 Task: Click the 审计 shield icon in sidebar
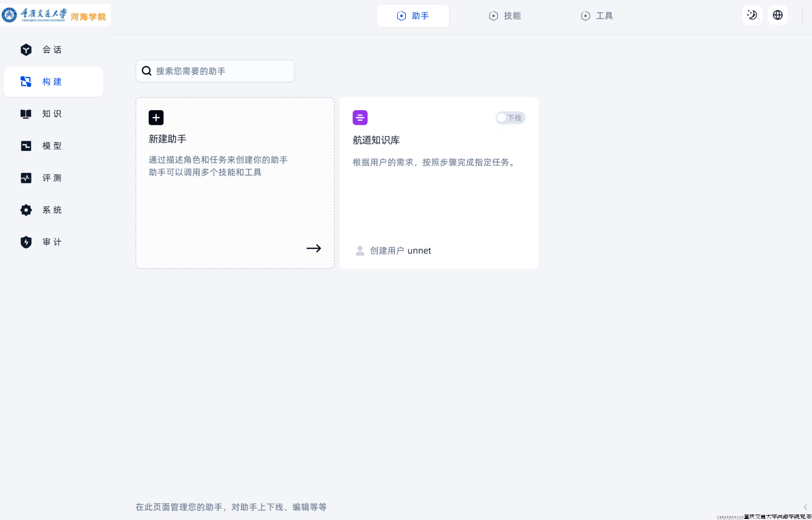pos(26,243)
